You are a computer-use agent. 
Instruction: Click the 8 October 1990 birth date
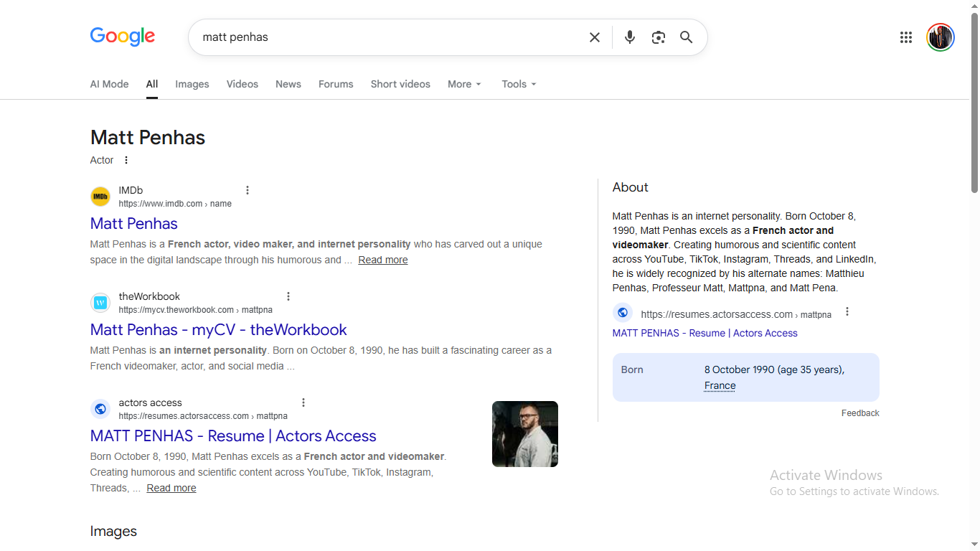(x=740, y=369)
